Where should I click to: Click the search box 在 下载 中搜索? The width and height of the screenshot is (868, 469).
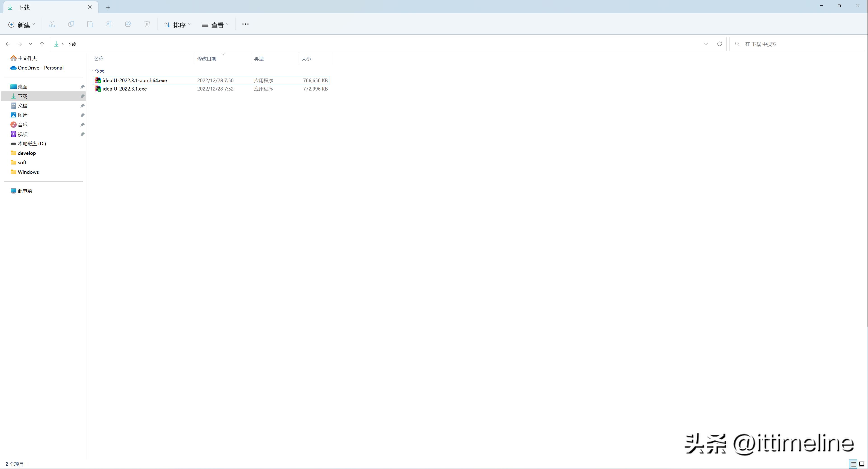pos(799,44)
